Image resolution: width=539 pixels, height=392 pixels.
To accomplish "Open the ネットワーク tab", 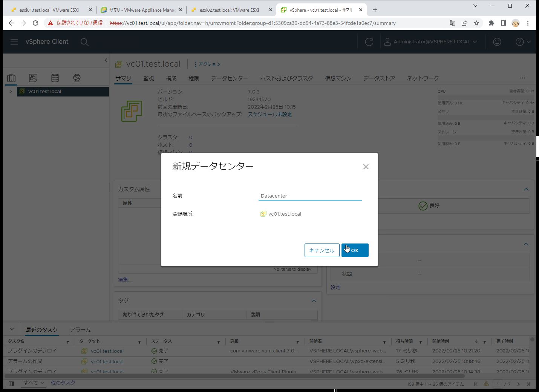I will [x=423, y=78].
